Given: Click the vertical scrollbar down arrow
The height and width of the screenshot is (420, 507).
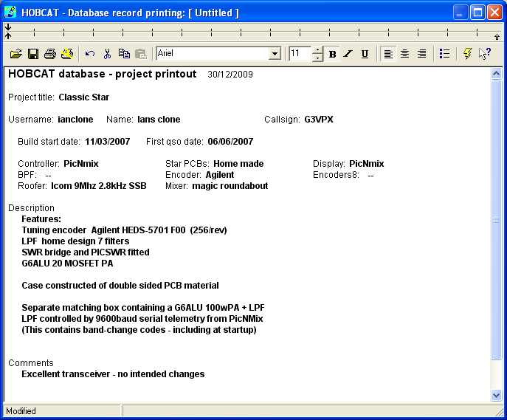Looking at the screenshot, I should click(x=496, y=396).
